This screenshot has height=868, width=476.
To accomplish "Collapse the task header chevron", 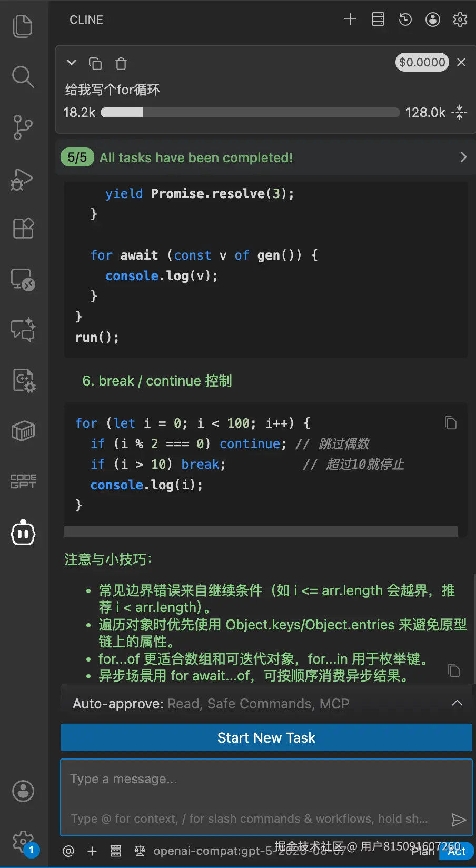I will (72, 63).
